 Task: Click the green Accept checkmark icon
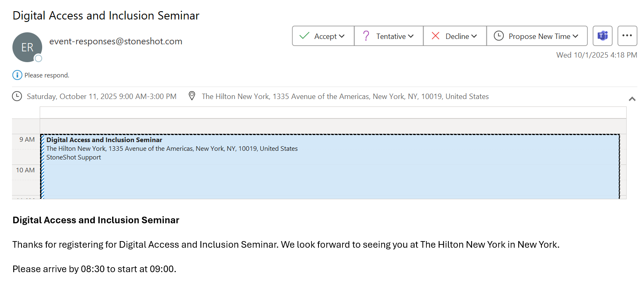point(304,36)
